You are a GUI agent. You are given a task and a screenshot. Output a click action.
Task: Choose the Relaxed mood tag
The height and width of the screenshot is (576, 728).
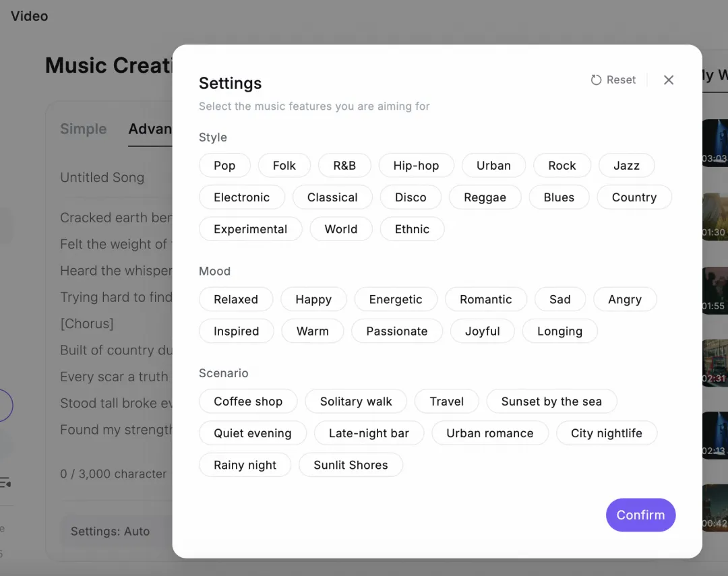[x=236, y=299]
